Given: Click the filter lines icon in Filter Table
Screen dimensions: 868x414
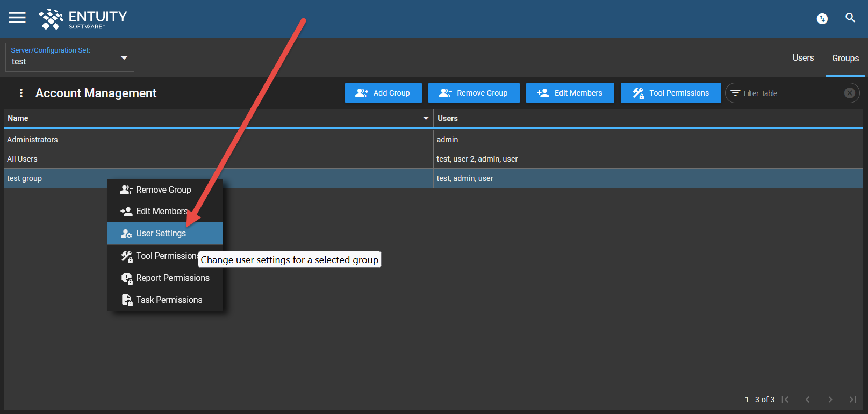Looking at the screenshot, I should [735, 93].
